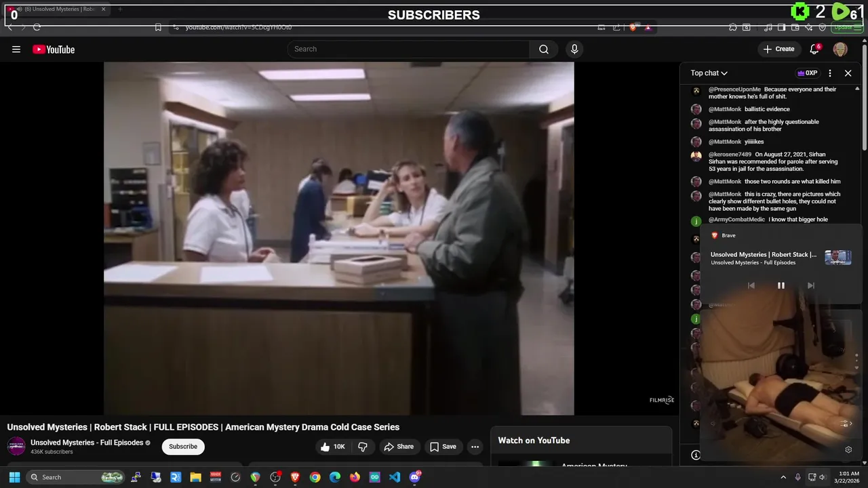Open Unsolved Mysteries - Full Episodes channel link
Viewport: 868px width, 488px height.
87,443
